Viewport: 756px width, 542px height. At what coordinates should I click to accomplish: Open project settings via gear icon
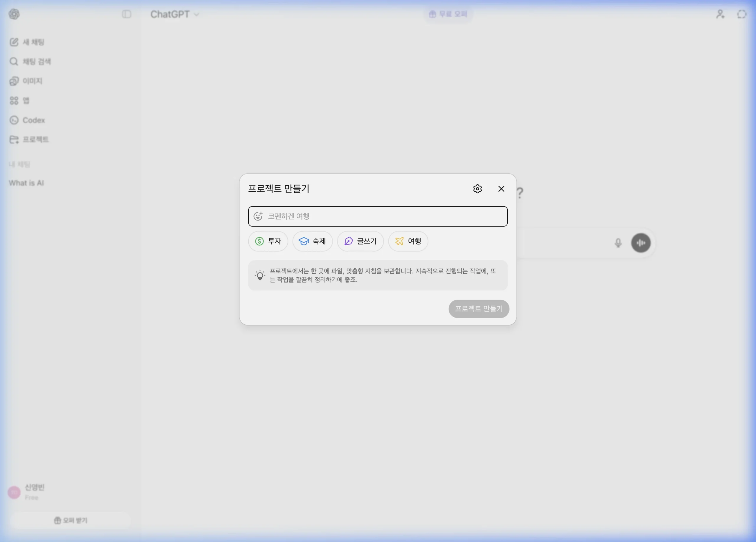pos(477,189)
